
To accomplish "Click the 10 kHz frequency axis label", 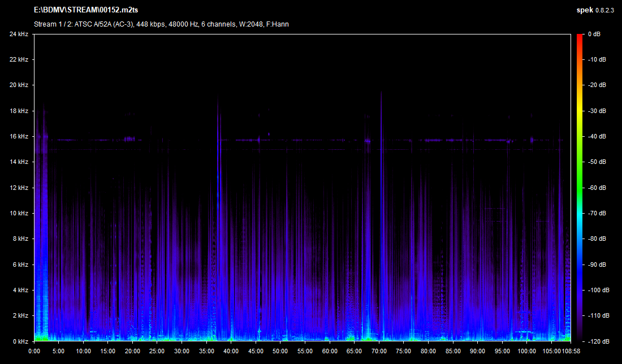I will coord(19,213).
